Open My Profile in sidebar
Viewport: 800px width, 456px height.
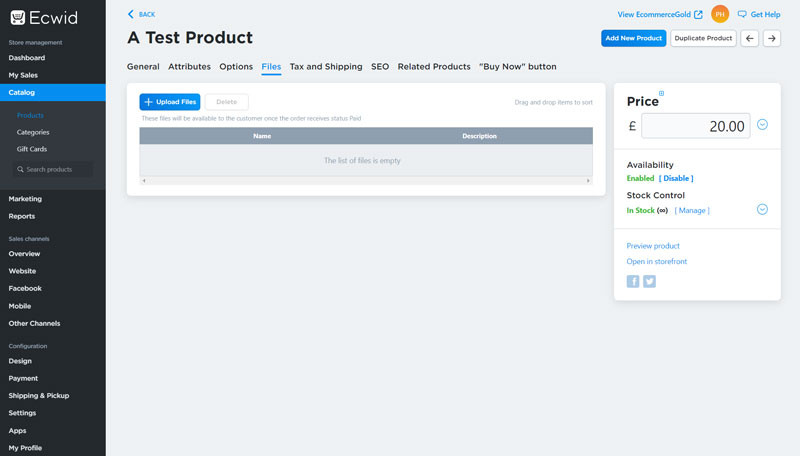click(25, 448)
